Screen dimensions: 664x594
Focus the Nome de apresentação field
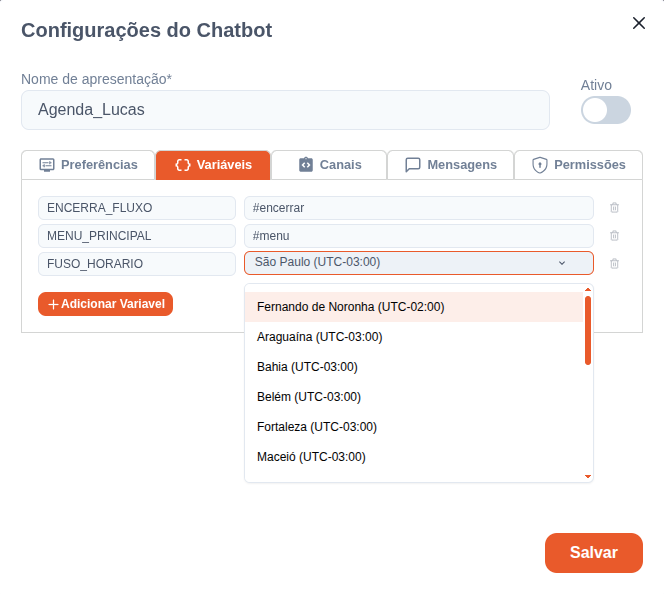[x=285, y=110]
